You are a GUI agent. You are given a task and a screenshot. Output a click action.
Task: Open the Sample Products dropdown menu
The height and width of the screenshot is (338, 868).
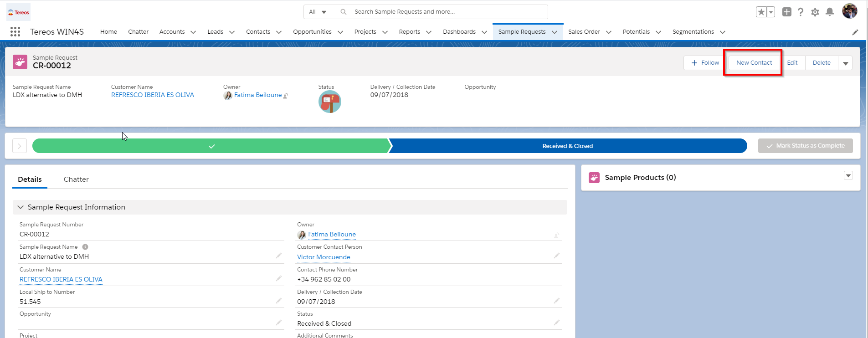click(848, 176)
